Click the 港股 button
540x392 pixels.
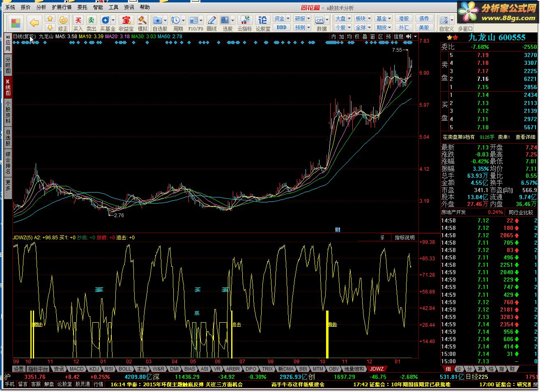tap(404, 18)
